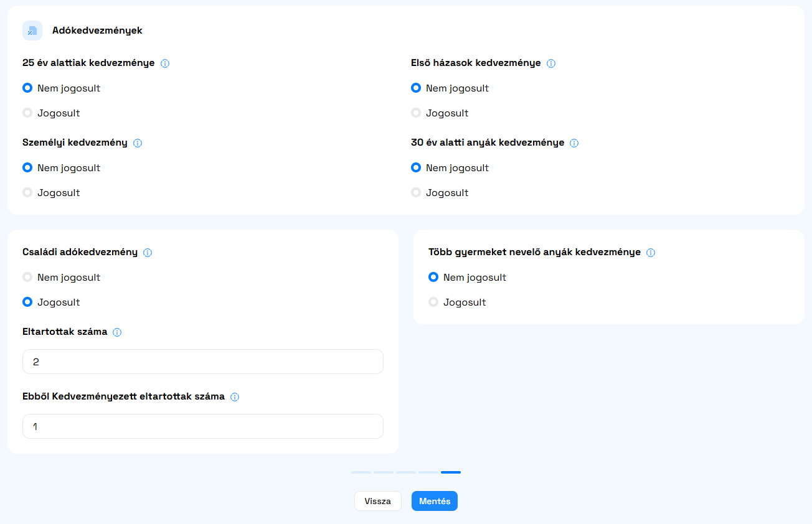Click the Vissza button

click(378, 502)
